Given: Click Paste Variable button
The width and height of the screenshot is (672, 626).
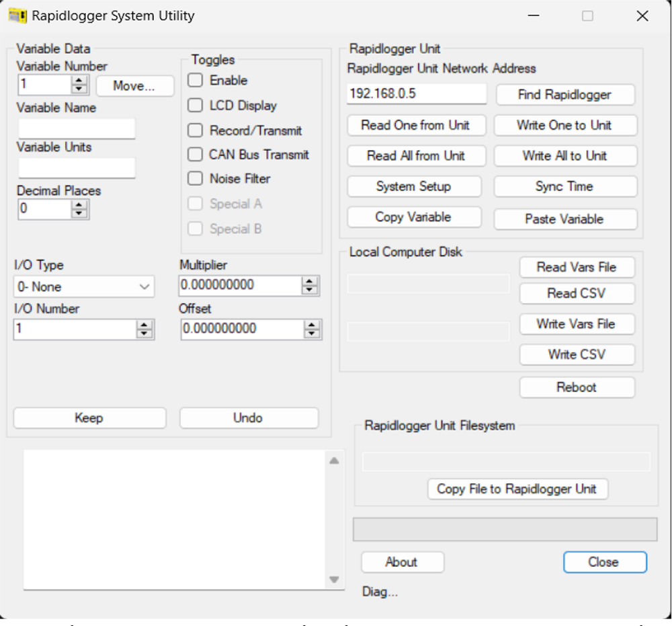Looking at the screenshot, I should point(565,219).
